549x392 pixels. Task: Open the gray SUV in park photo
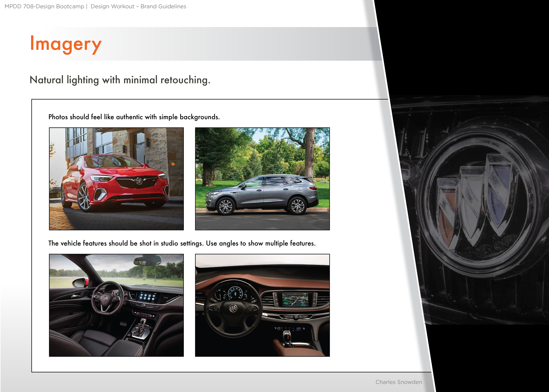(262, 179)
